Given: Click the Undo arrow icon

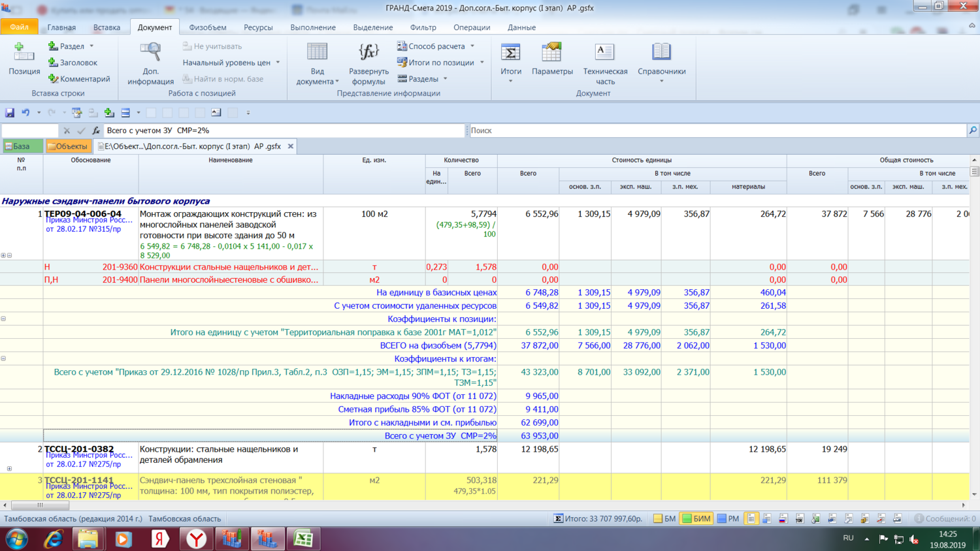Looking at the screenshot, I should 25,113.
